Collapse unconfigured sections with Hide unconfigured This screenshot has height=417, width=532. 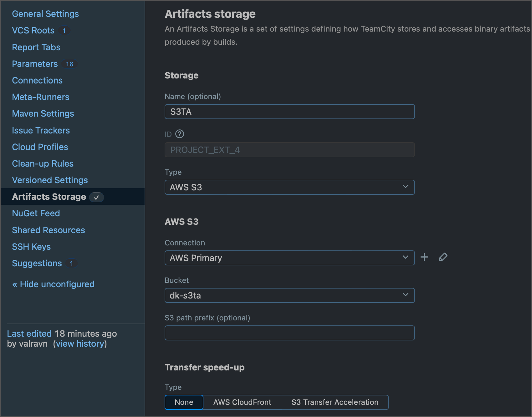53,284
